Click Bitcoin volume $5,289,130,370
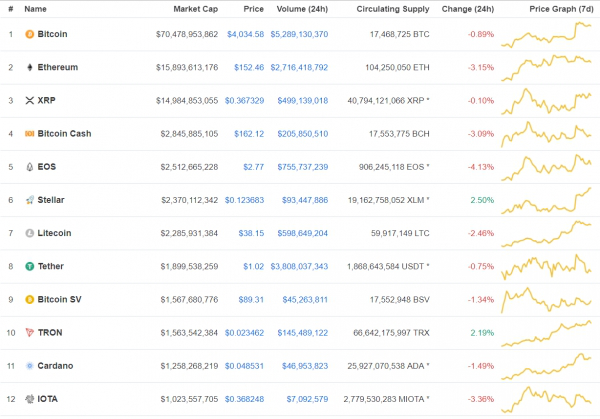 [x=299, y=34]
